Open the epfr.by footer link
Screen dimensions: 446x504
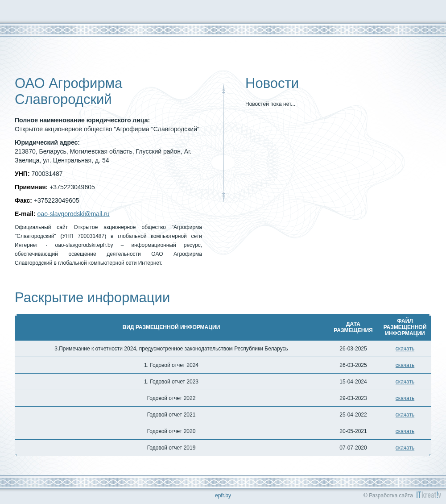(223, 496)
